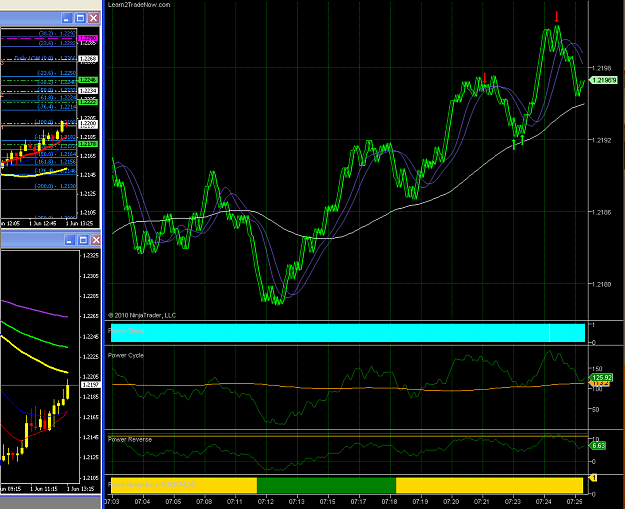Select the PowerMomentum(10,105,70,35) label
This screenshot has height=509, width=625.
(x=152, y=485)
